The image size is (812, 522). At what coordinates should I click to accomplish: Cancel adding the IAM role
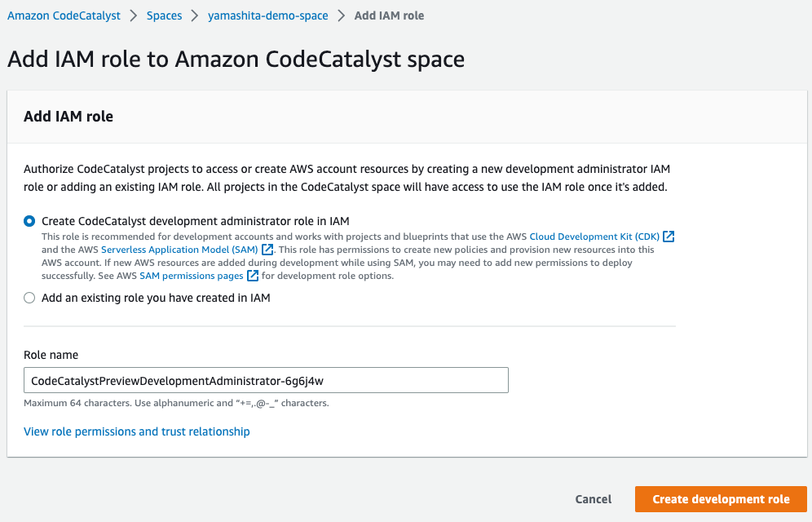(x=593, y=499)
